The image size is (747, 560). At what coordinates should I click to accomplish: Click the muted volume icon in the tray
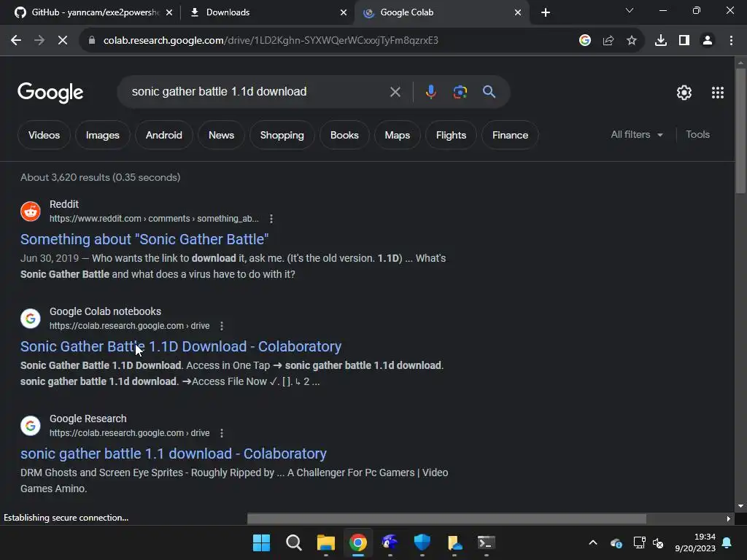tap(658, 542)
